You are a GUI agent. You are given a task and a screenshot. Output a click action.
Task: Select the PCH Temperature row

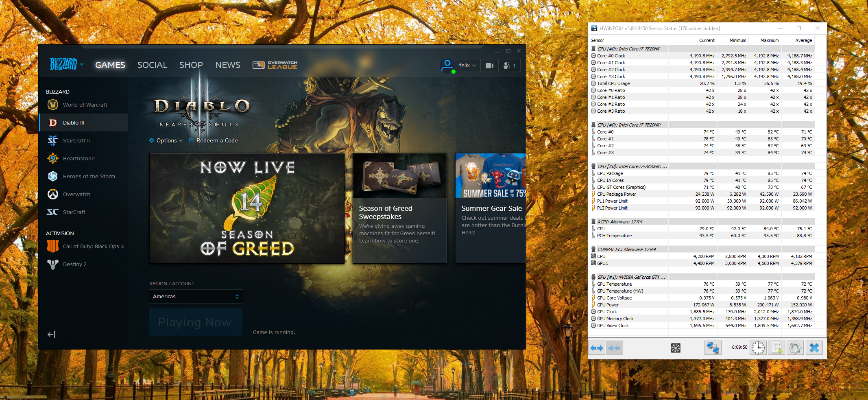[702, 236]
